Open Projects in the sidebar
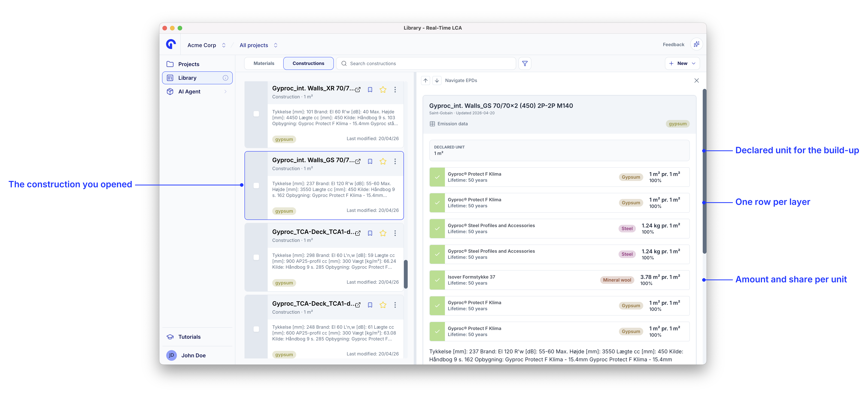Screen dimensions: 868x401 point(197,64)
